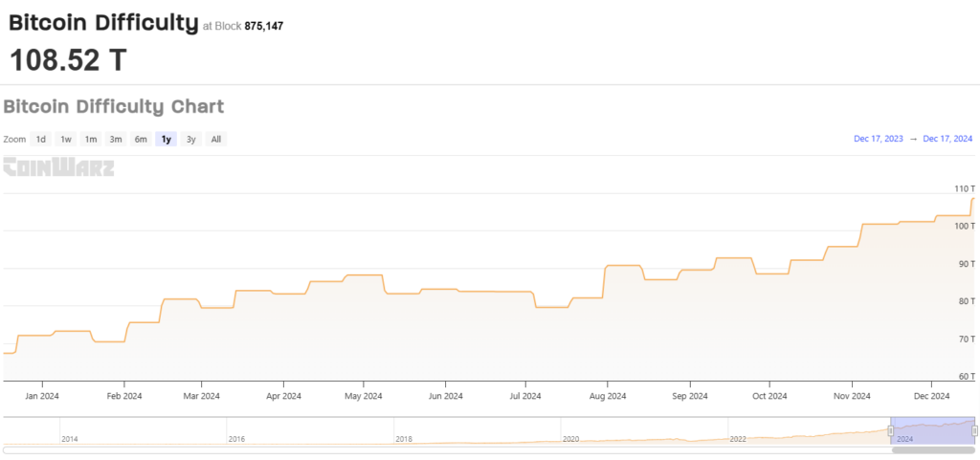Click the Zoom label text
The height and width of the screenshot is (460, 980).
14,140
